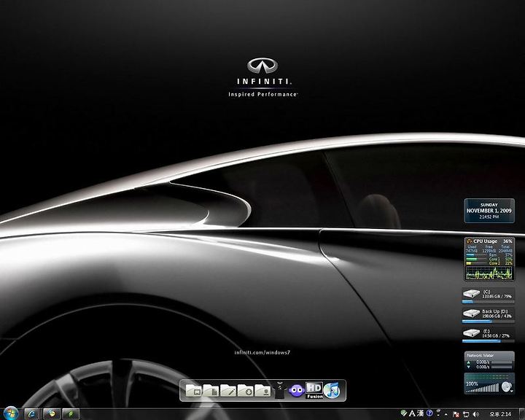This screenshot has height=420, width=525.
Task: Open the pencil-marked folder in the dock
Action: coord(228,391)
